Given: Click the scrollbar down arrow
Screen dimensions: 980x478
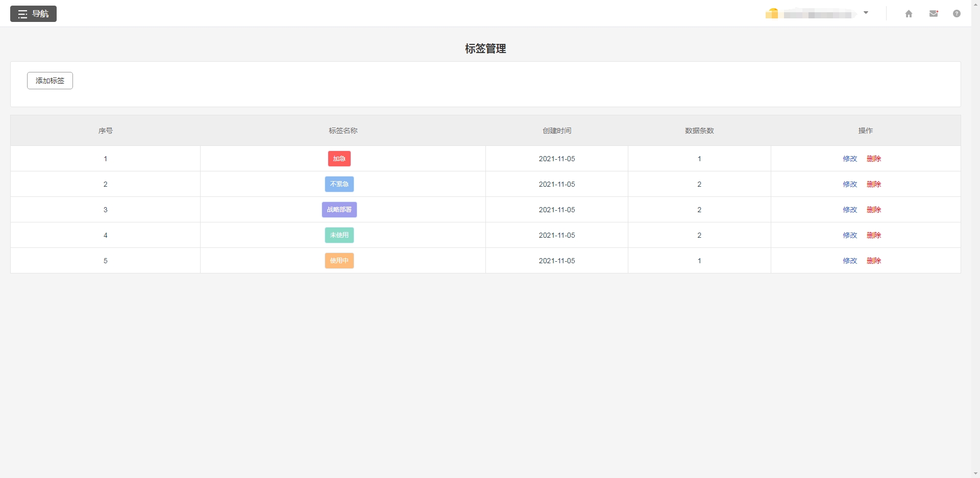Looking at the screenshot, I should [975, 474].
